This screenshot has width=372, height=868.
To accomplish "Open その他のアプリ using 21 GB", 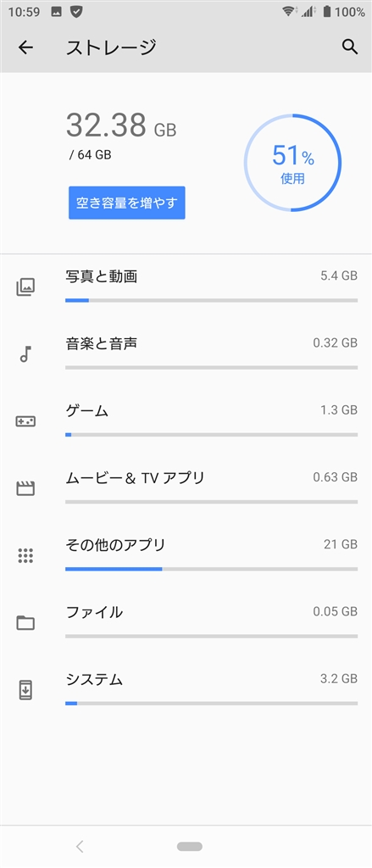I will click(186, 555).
